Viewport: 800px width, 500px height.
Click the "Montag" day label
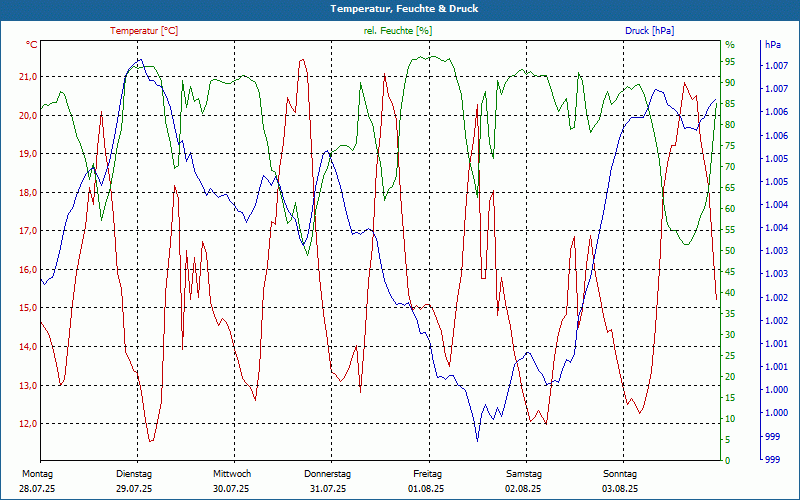(x=37, y=474)
